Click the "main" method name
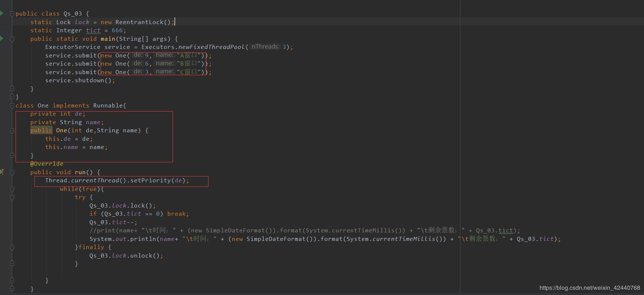 [108, 39]
